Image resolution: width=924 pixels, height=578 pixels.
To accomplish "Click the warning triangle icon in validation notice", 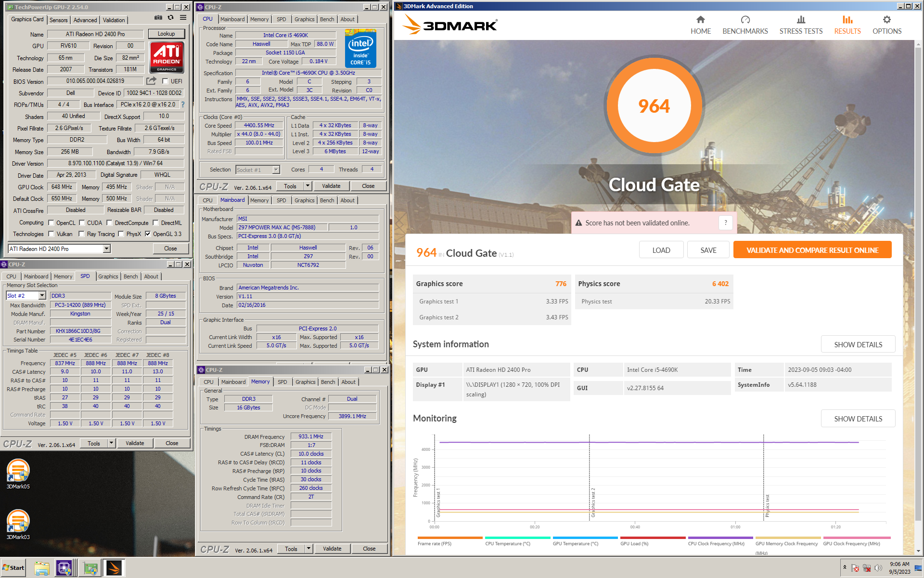I will 579,223.
